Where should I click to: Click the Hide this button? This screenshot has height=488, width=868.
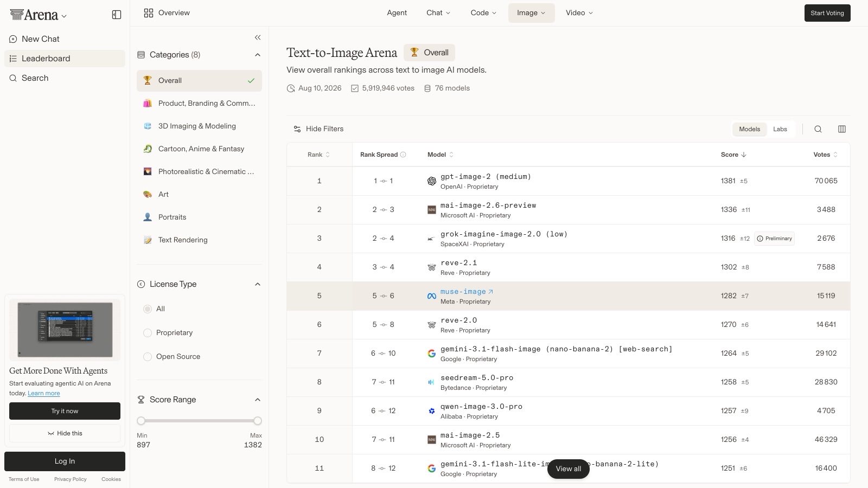[x=65, y=433]
